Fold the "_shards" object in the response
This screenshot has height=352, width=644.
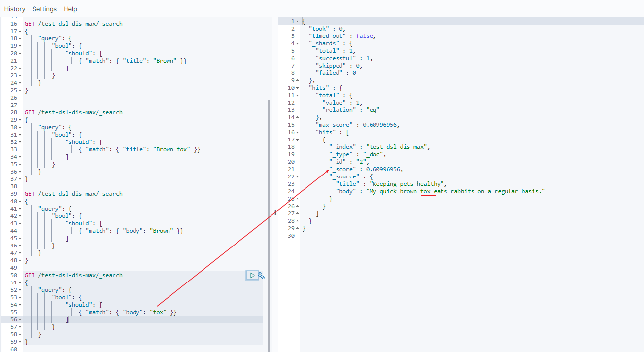[x=297, y=43]
